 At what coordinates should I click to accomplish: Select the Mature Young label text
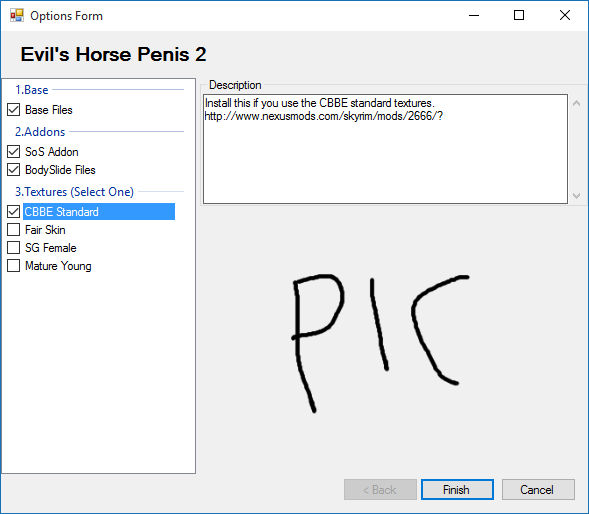click(58, 266)
